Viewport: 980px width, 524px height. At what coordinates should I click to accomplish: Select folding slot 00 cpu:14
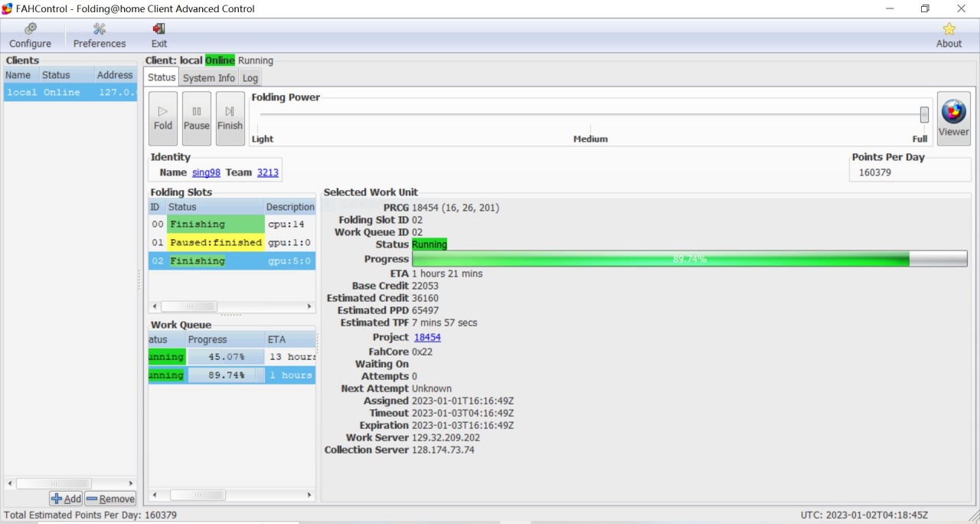click(x=231, y=224)
